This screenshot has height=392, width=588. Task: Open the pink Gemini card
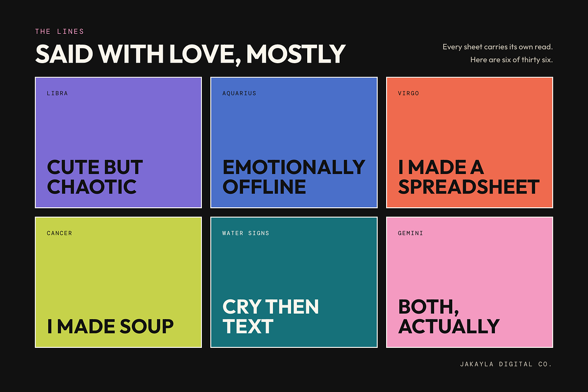(x=469, y=282)
